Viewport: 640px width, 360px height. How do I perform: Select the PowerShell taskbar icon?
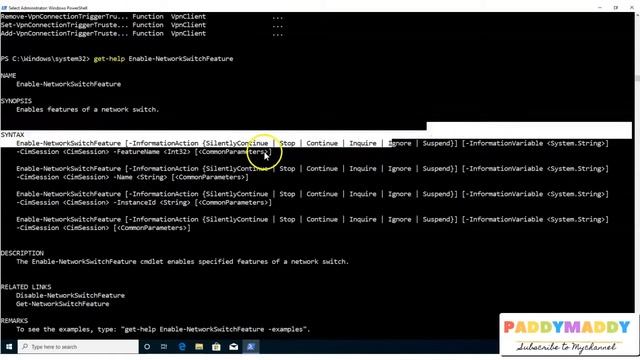(x=251, y=347)
